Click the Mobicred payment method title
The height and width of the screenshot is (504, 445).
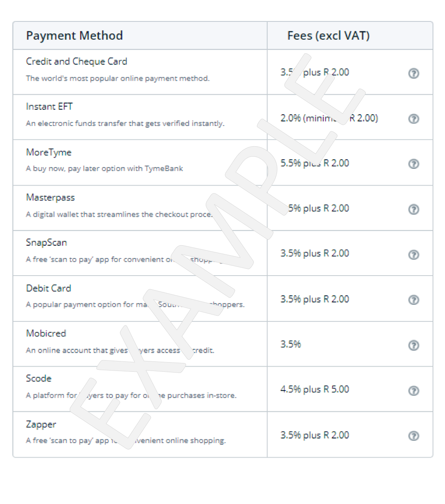click(46, 333)
